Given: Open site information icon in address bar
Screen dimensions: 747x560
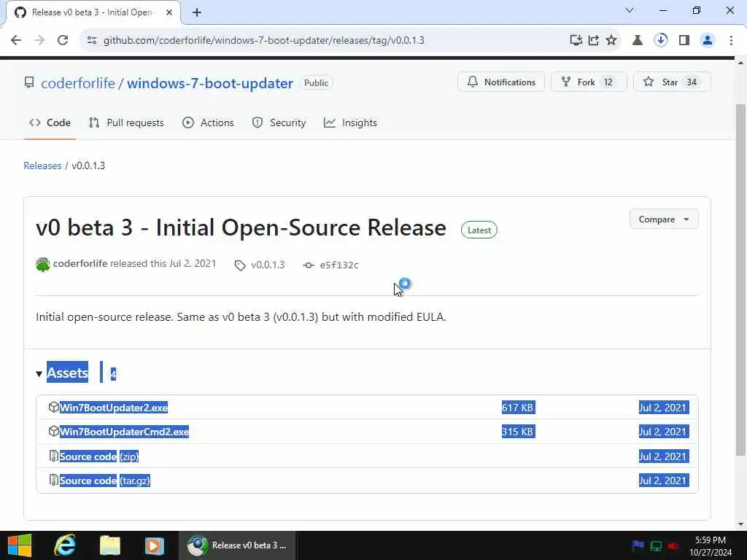Looking at the screenshot, I should pyautogui.click(x=92, y=40).
